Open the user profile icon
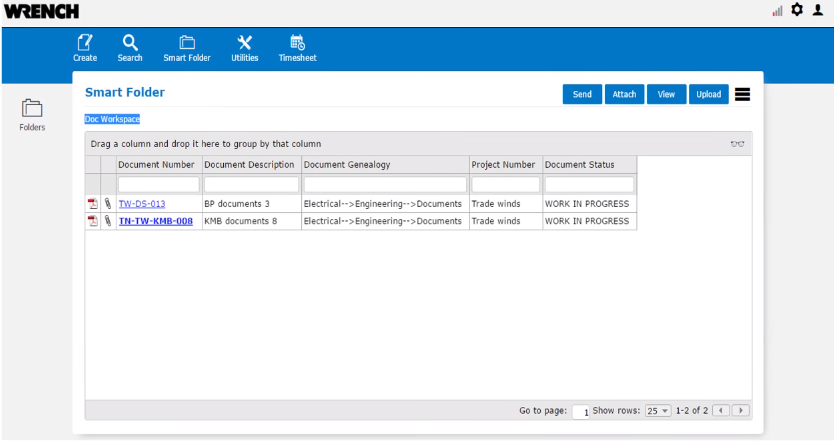Viewport: 834px width, 441px height. point(818,10)
